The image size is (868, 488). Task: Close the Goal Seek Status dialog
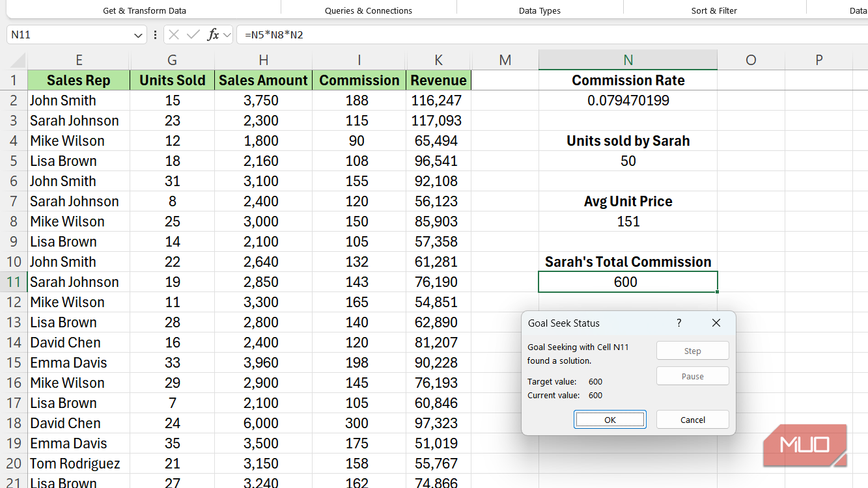(x=716, y=323)
